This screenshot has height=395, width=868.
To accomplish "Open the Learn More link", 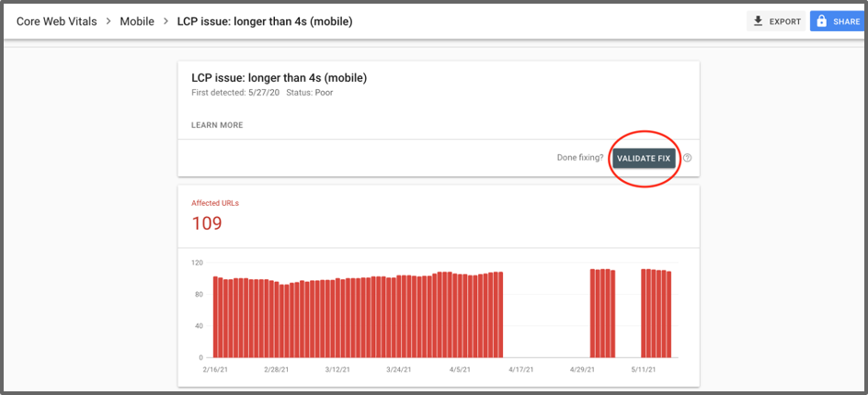I will 217,125.
